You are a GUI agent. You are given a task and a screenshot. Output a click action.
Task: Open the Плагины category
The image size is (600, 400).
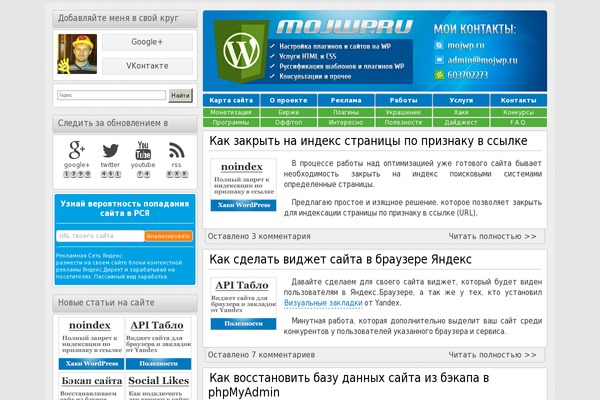point(346,113)
